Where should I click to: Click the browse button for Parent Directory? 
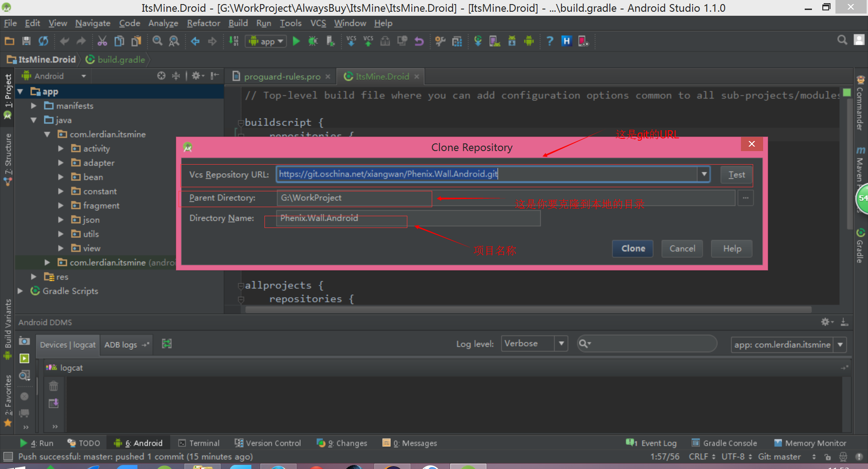point(745,198)
